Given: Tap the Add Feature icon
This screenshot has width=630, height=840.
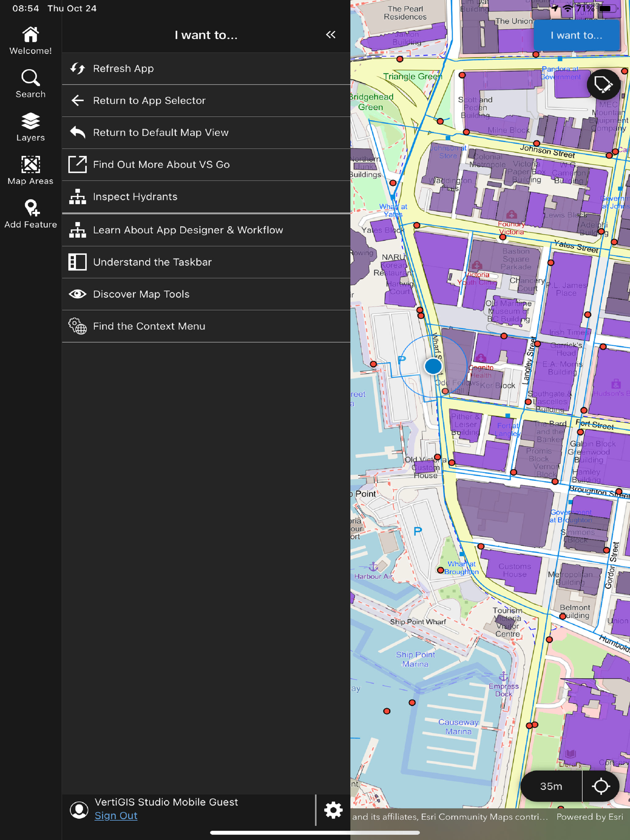Looking at the screenshot, I should pos(30,214).
